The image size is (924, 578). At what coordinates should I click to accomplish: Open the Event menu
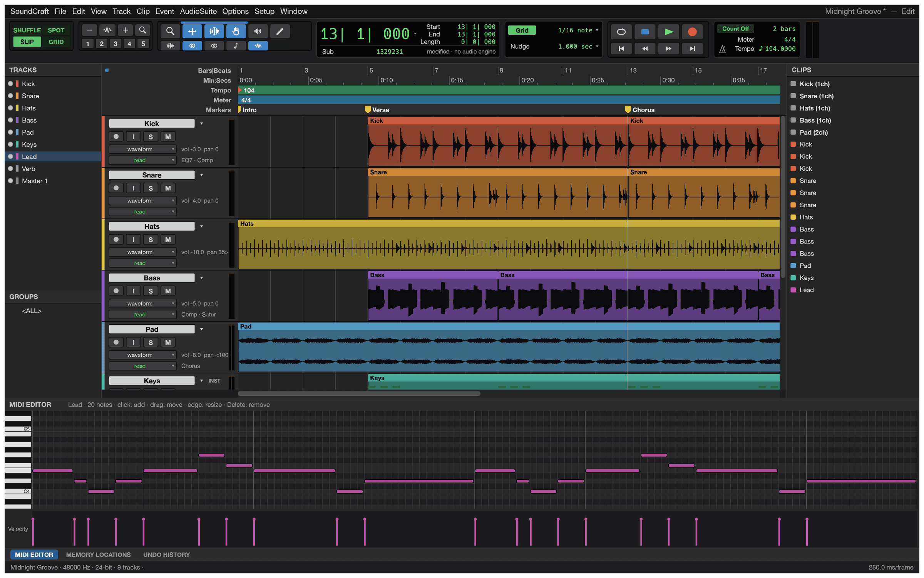coord(164,11)
